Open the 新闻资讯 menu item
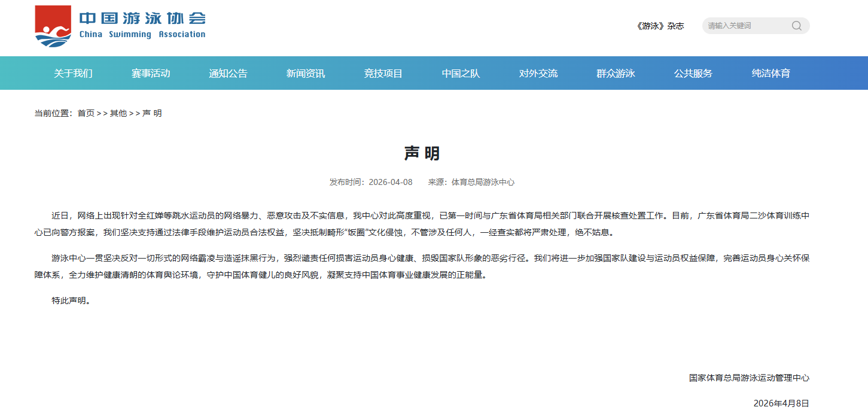 coord(306,74)
